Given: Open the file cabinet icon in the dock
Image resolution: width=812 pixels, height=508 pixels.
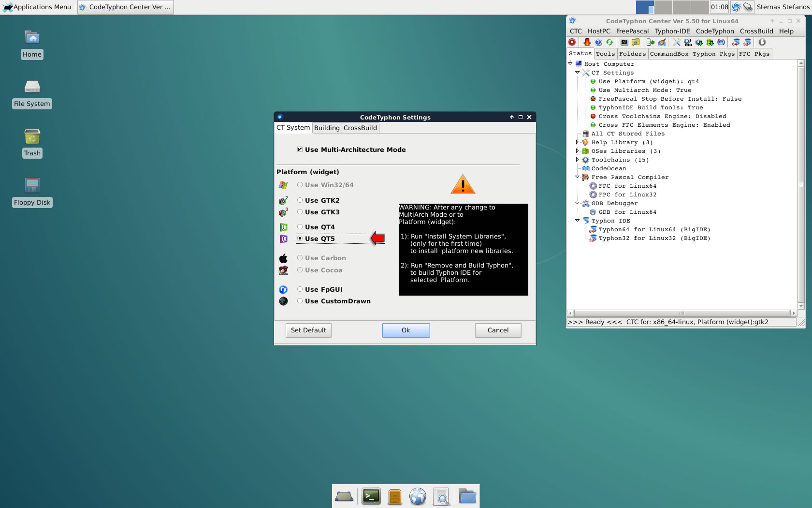Looking at the screenshot, I should coord(395,496).
